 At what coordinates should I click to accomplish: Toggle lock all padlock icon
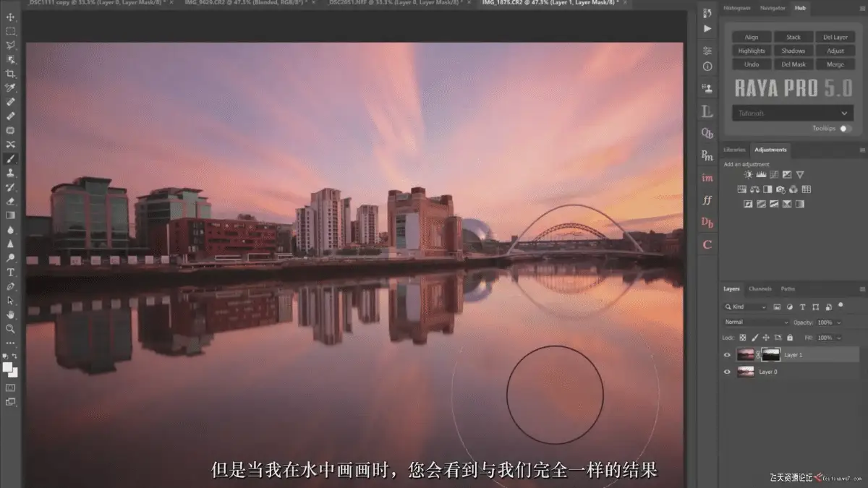pyautogui.click(x=790, y=338)
